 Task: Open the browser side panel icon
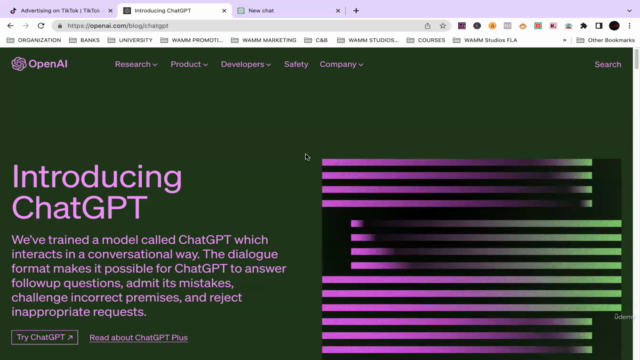(x=599, y=26)
